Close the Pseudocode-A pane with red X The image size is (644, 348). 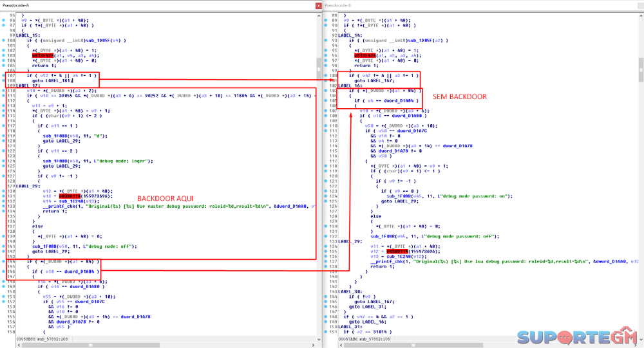[318, 5]
